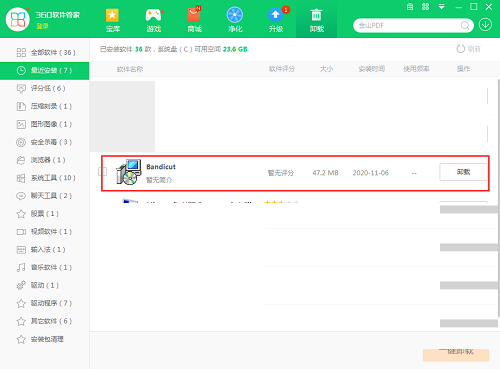Open the 升级 upgrade tab
Viewport: 500px width, 369px height.
click(x=276, y=20)
